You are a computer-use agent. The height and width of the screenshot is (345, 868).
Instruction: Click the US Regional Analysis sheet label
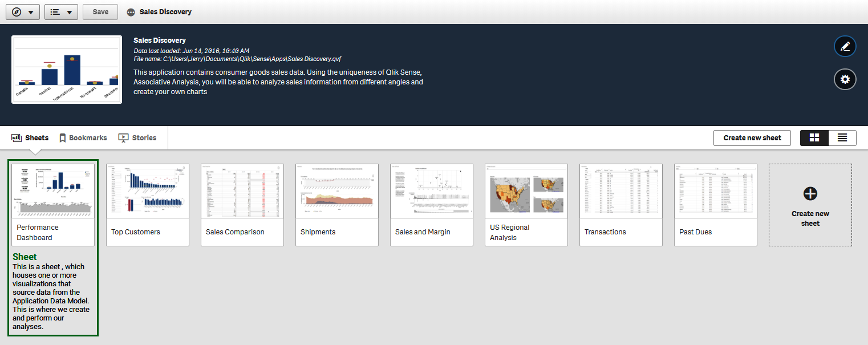(x=510, y=233)
